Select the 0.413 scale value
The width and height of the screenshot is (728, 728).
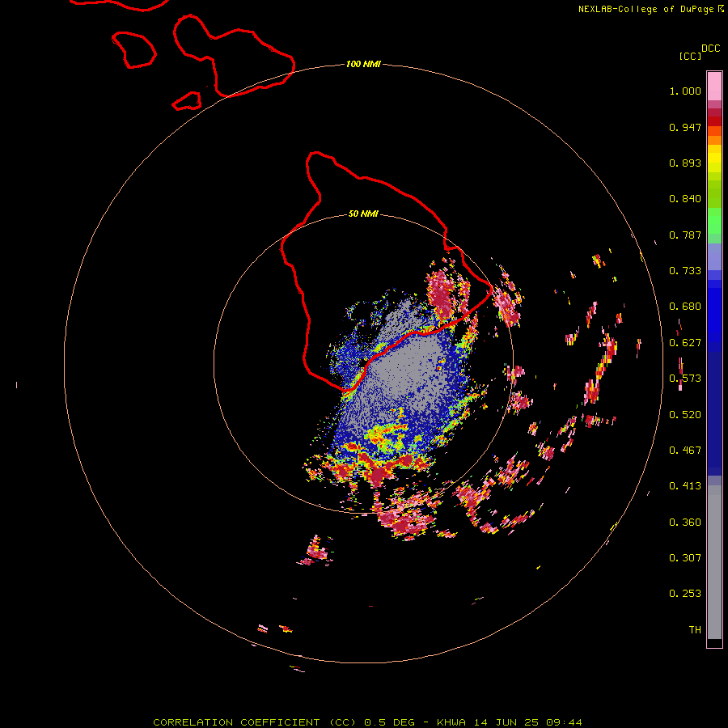(x=685, y=486)
